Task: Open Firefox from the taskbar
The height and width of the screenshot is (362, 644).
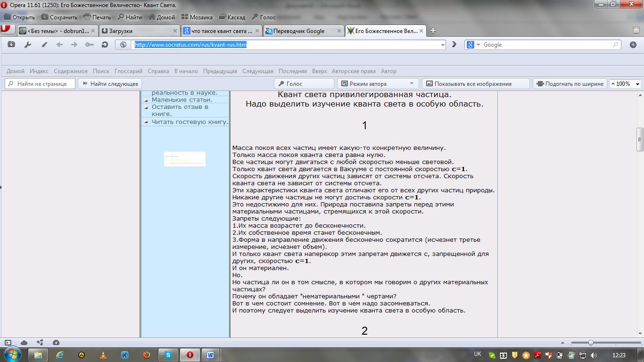Action: (147, 355)
